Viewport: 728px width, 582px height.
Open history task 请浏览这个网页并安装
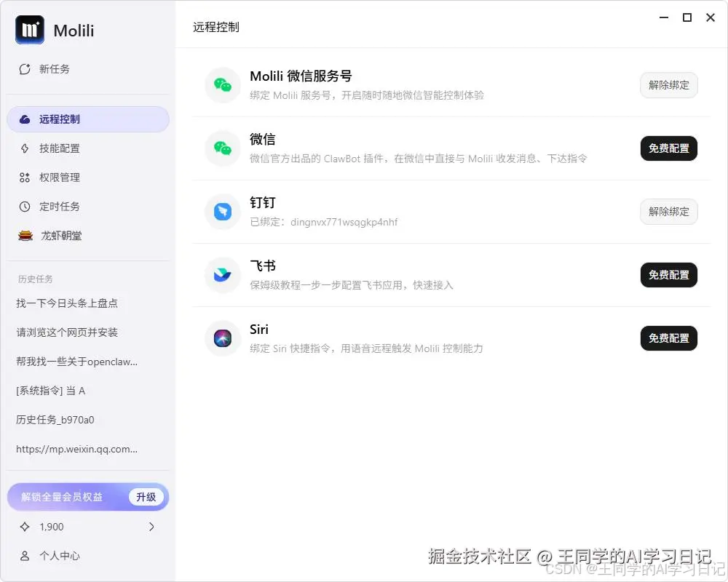coord(67,332)
